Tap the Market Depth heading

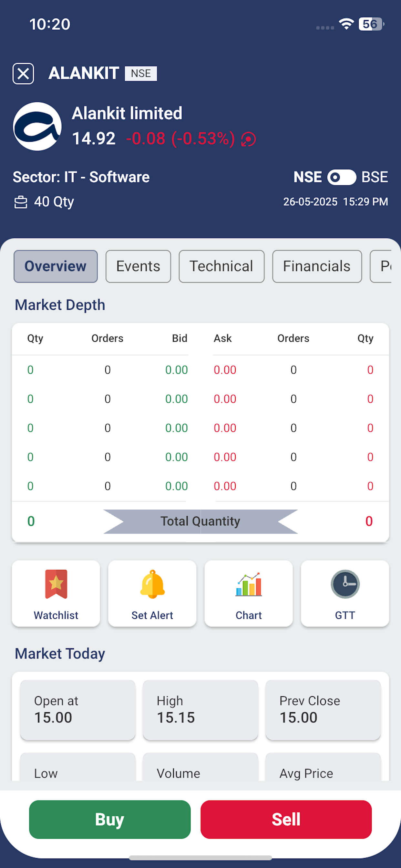click(60, 305)
